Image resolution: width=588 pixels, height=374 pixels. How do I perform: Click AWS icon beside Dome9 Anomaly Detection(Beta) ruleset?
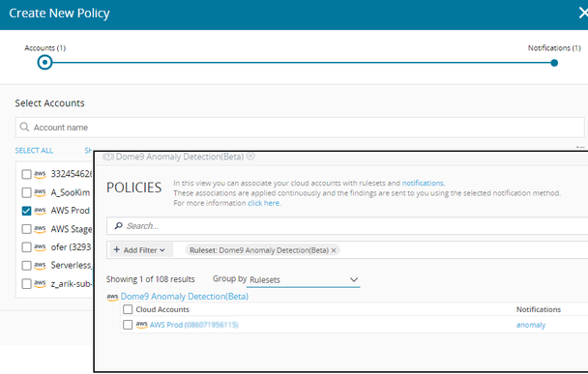click(112, 298)
